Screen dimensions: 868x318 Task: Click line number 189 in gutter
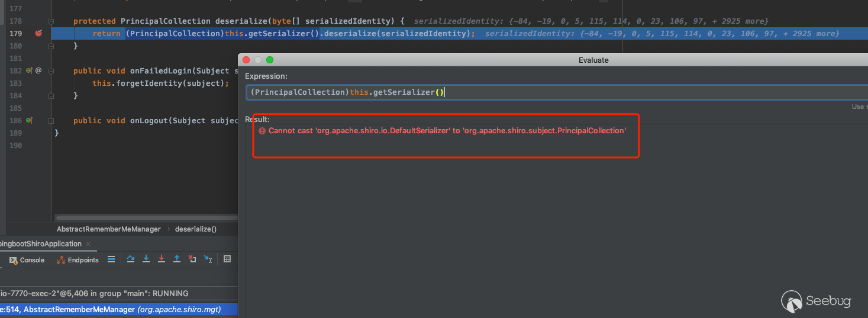(16, 133)
